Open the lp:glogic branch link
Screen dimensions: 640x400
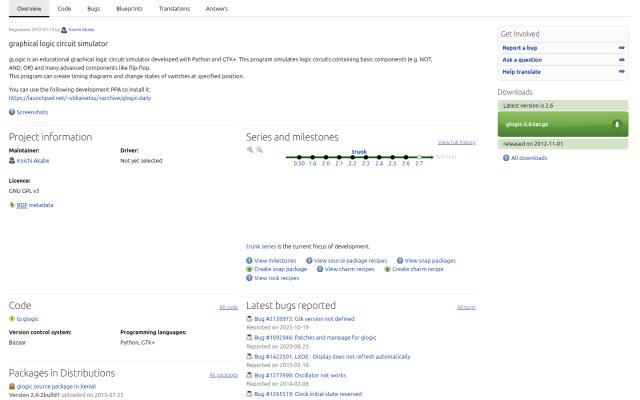[x=28, y=319]
